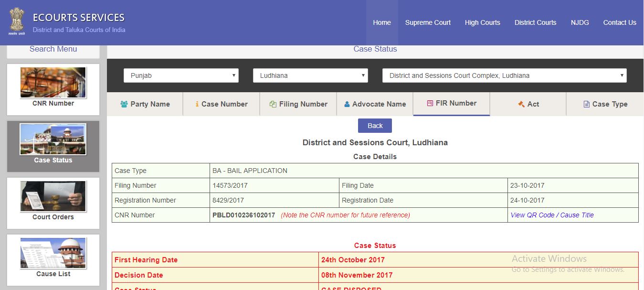
Task: Expand the Punjab state dropdown
Action: click(181, 75)
